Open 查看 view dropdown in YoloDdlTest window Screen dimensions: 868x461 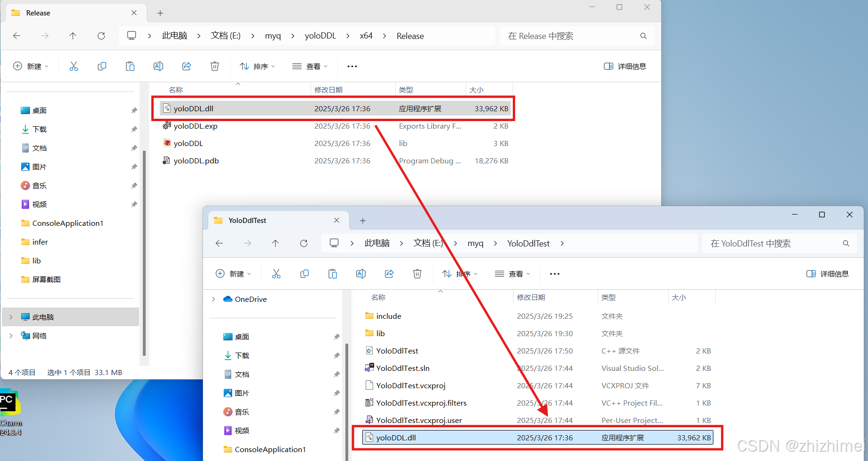[x=512, y=274]
